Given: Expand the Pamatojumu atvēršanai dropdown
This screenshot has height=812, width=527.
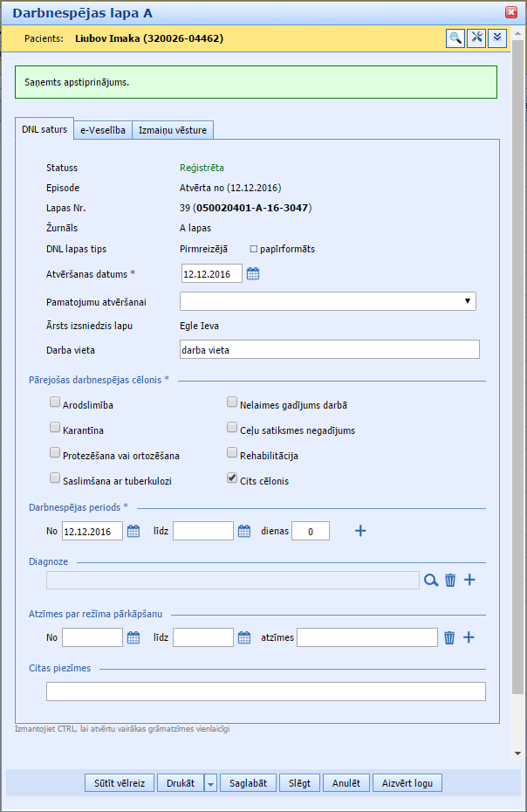Looking at the screenshot, I should (x=469, y=301).
